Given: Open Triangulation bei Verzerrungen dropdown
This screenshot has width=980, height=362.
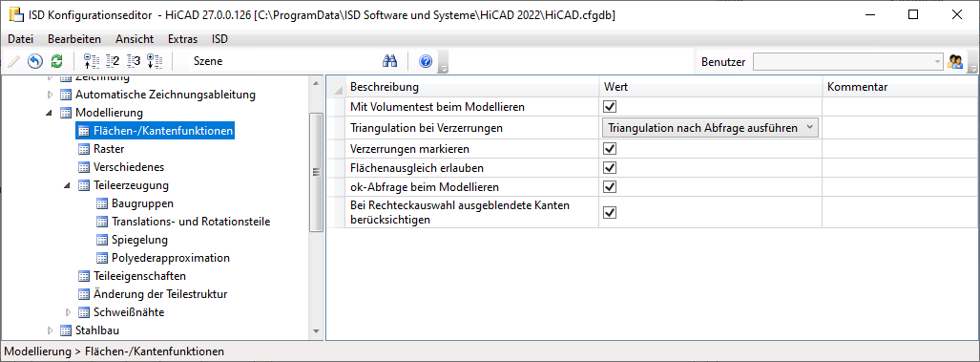Looking at the screenshot, I should click(710, 128).
